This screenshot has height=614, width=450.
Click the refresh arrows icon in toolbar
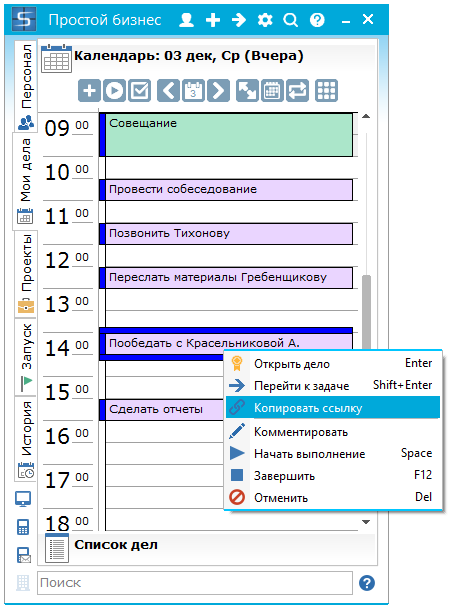[x=297, y=90]
